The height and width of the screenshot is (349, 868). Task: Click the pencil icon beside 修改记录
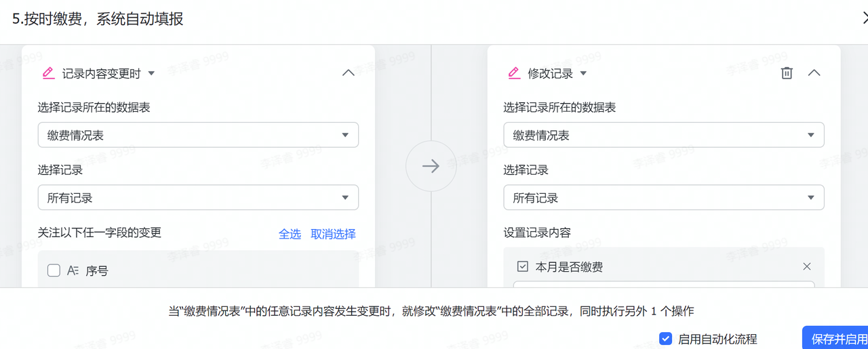pyautogui.click(x=514, y=73)
